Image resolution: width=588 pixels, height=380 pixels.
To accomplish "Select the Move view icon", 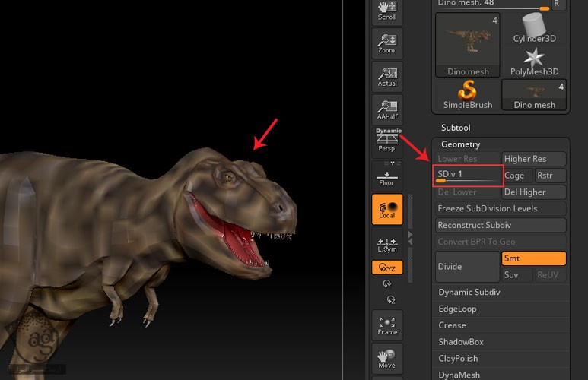I will click(x=386, y=358).
